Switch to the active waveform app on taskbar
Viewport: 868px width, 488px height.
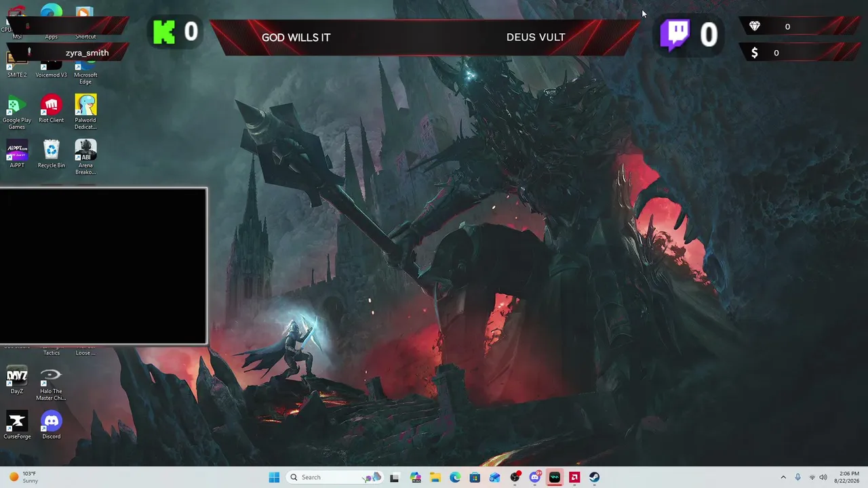click(x=555, y=477)
